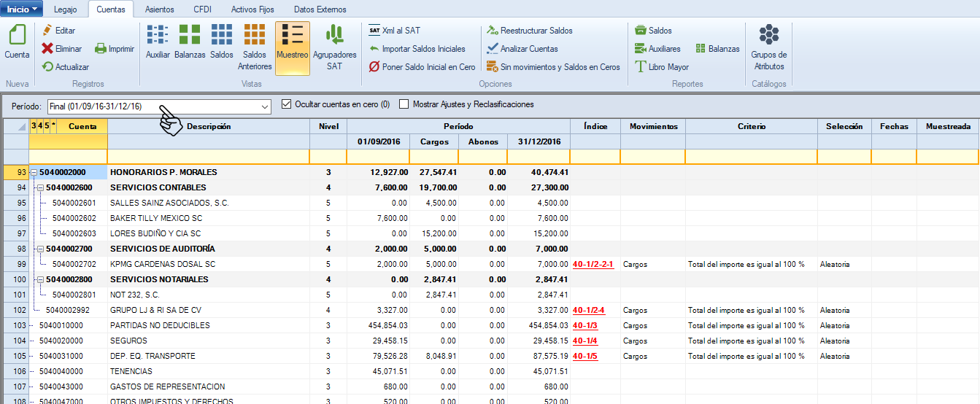
Task: Open the Inicio menu
Action: point(22,9)
